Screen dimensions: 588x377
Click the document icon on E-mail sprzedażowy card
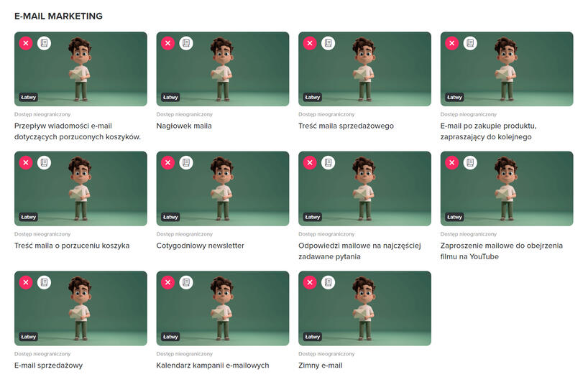tap(44, 283)
